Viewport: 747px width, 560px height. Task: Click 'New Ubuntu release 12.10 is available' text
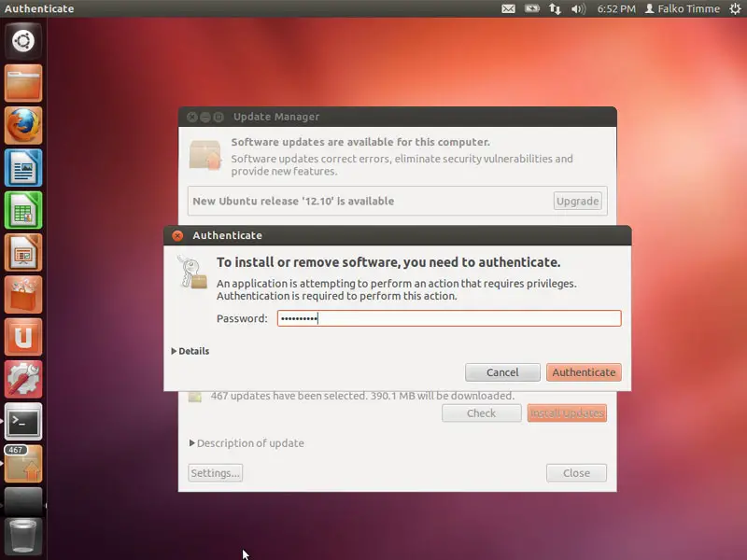pos(293,201)
